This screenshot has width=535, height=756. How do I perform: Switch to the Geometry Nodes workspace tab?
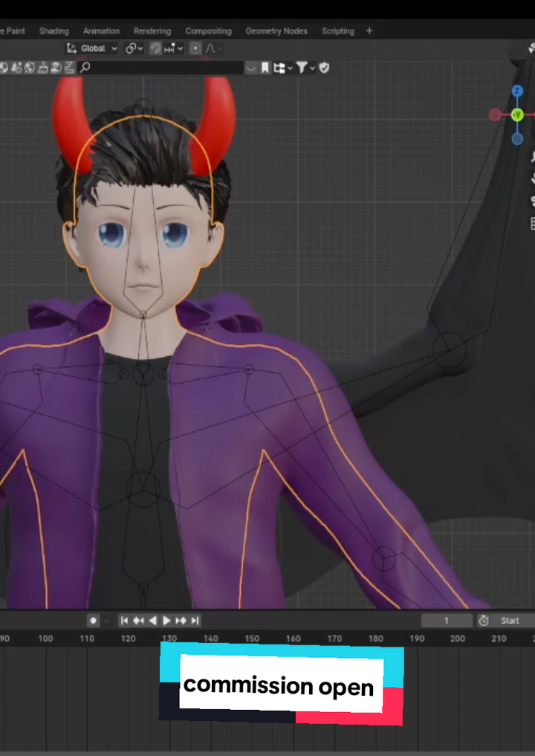(276, 31)
